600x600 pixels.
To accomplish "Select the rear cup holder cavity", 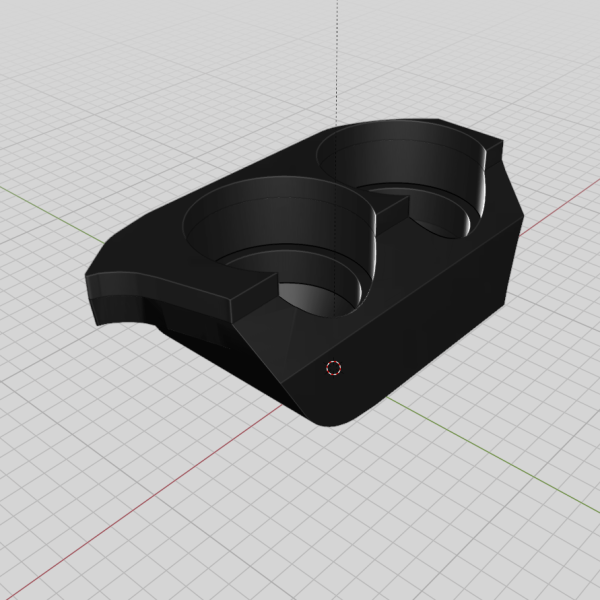I will (410, 175).
